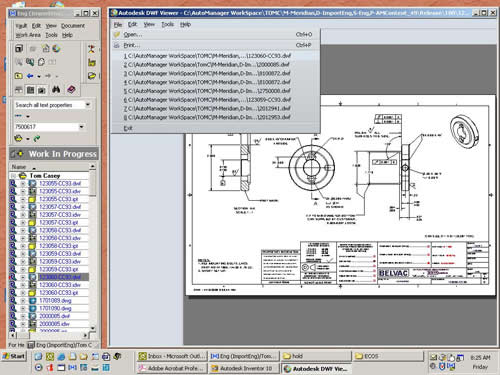This screenshot has height=375, width=500.
Task: Click the printer icon next to Print in menu
Action: click(117, 45)
